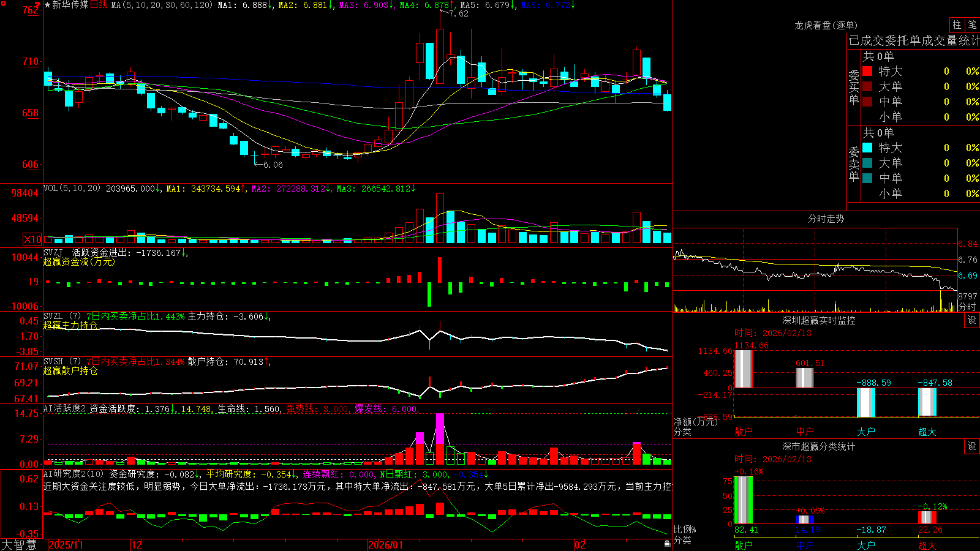Click the 超大 category bar with -0.12%

pyautogui.click(x=927, y=517)
